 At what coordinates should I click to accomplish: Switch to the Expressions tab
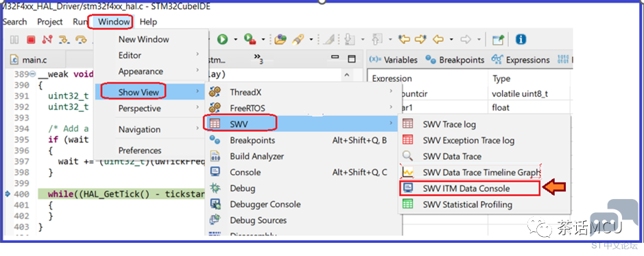click(x=521, y=60)
